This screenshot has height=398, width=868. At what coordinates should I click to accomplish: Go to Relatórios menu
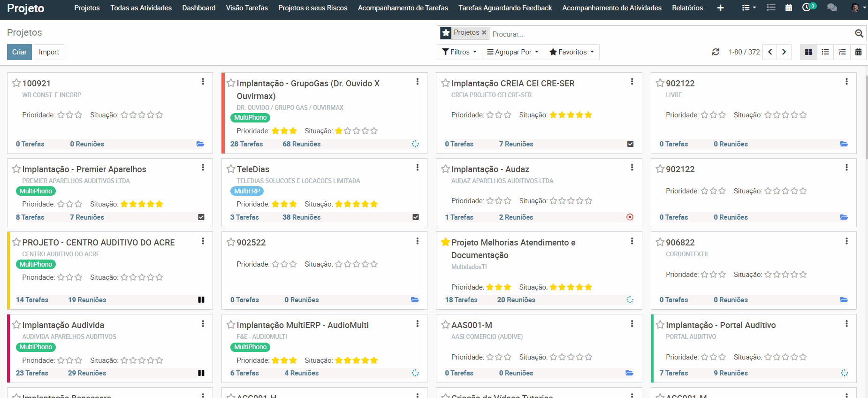[x=687, y=8]
